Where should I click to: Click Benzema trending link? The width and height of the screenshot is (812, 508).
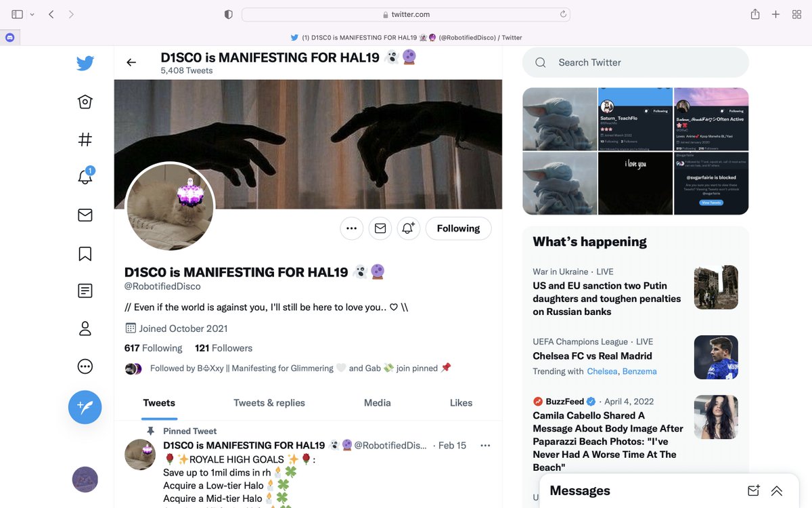coord(639,371)
